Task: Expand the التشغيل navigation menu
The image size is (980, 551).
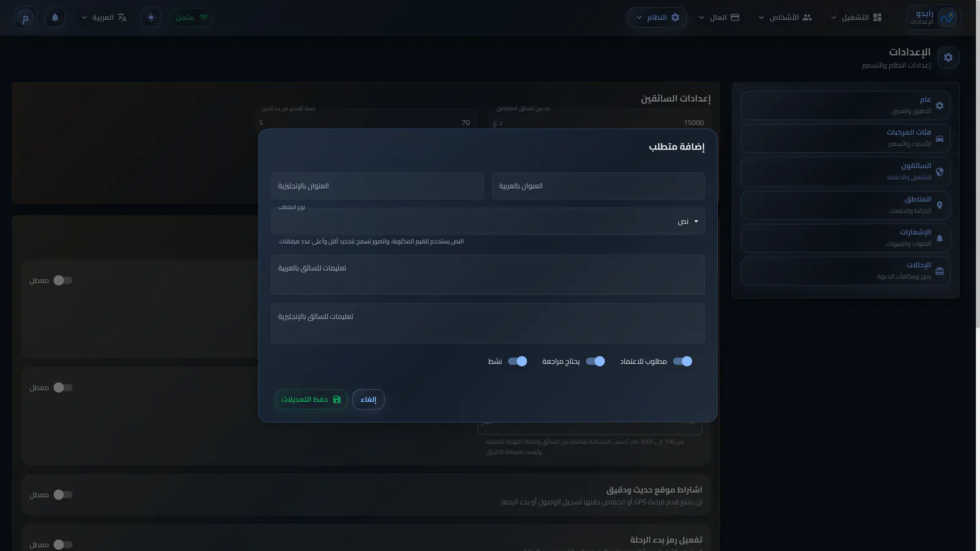Action: [x=856, y=17]
